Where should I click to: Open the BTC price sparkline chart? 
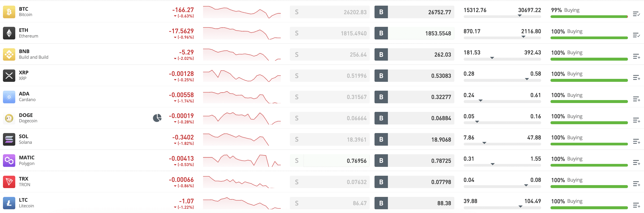242,12
